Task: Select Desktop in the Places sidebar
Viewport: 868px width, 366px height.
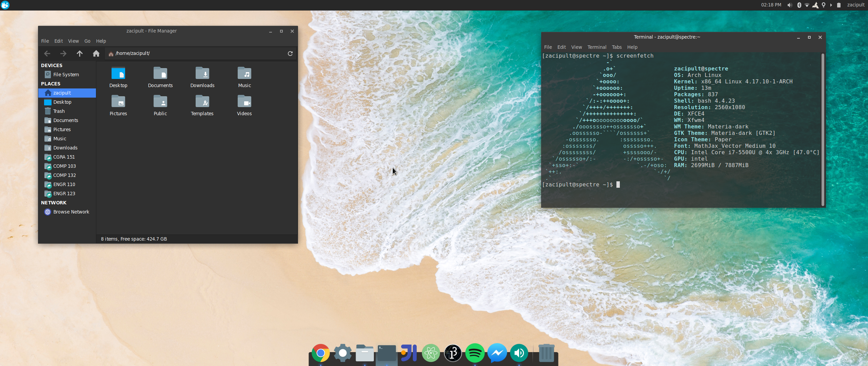Action: click(67, 102)
